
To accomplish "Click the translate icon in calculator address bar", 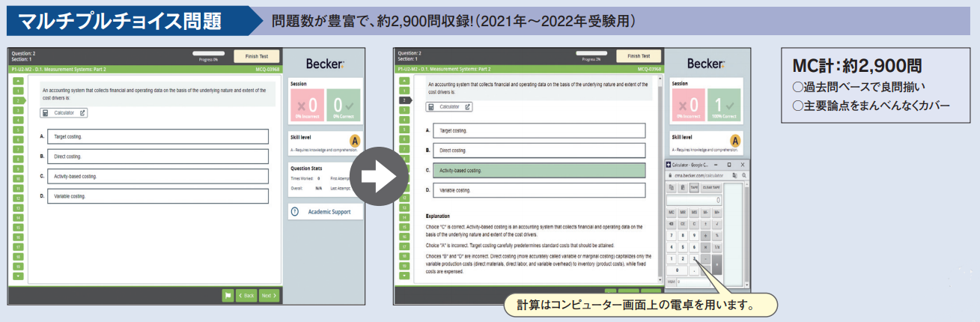I will point(734,174).
